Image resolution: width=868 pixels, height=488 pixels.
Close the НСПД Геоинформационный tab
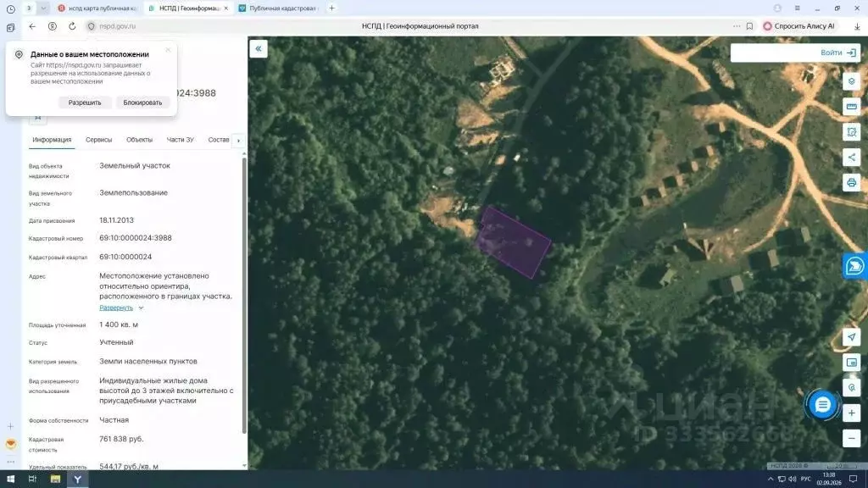(225, 8)
